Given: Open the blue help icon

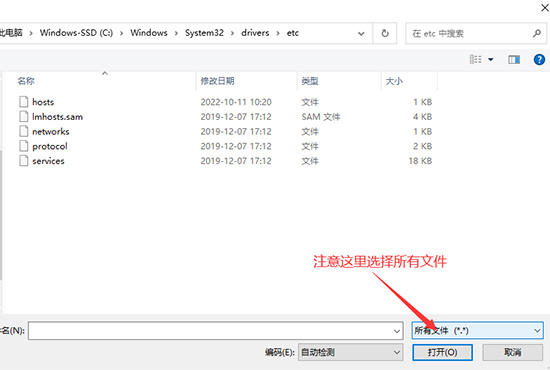Looking at the screenshot, I should (539, 60).
